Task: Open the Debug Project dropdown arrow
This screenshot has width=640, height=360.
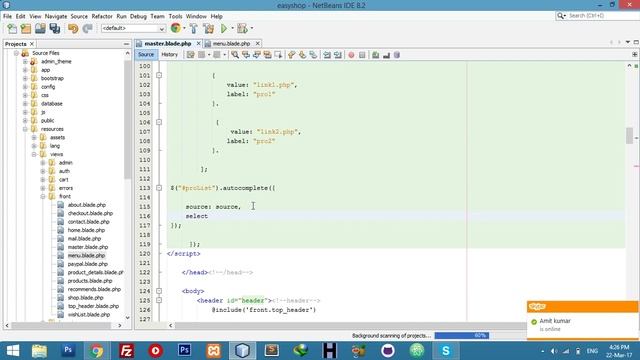Action: pos(251,29)
